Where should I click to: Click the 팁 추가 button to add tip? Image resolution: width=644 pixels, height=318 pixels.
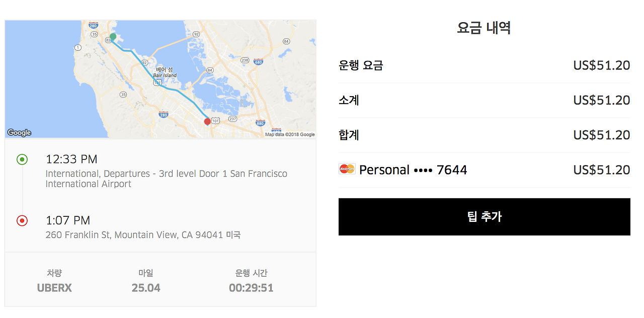click(484, 216)
